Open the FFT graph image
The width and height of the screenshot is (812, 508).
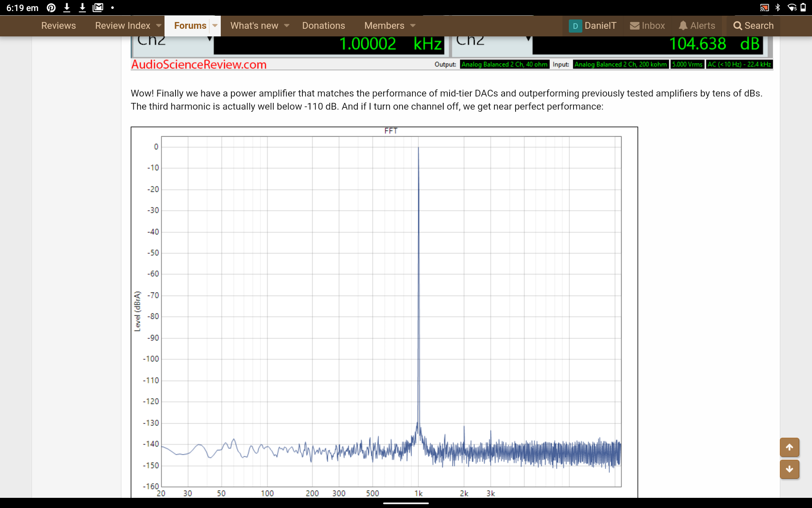(x=384, y=312)
